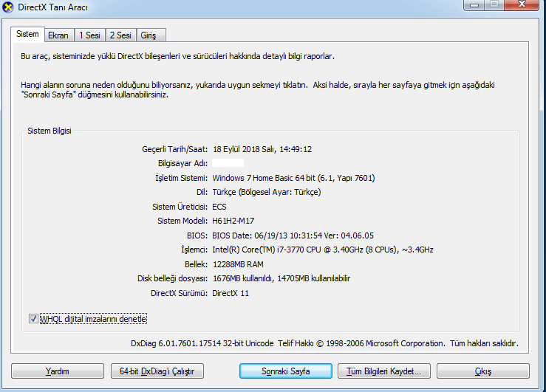Switch to the Sistem tab
The height and width of the screenshot is (392, 546).
coord(27,34)
